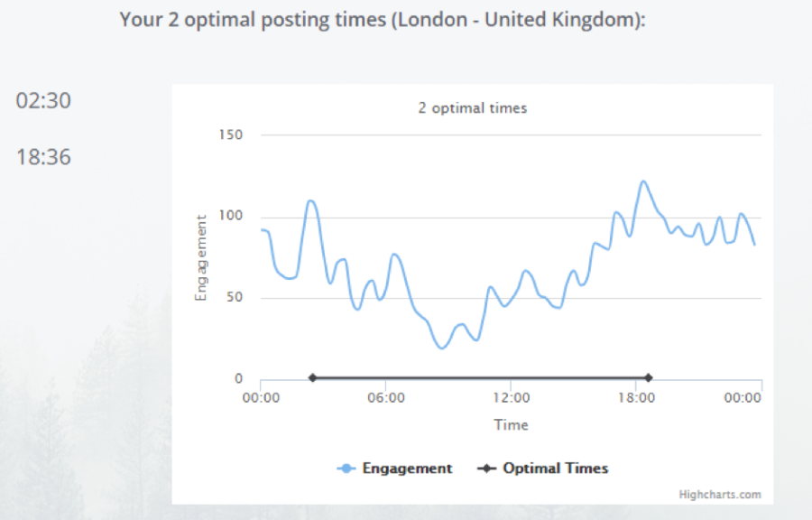812x520 pixels.
Task: Click the 12:00 x-axis label
Action: coord(511,397)
